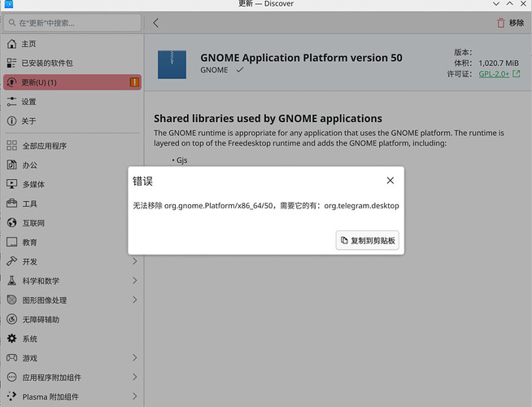This screenshot has width=532, height=407.
Task: Open installed packages list icon
Action: click(11, 63)
